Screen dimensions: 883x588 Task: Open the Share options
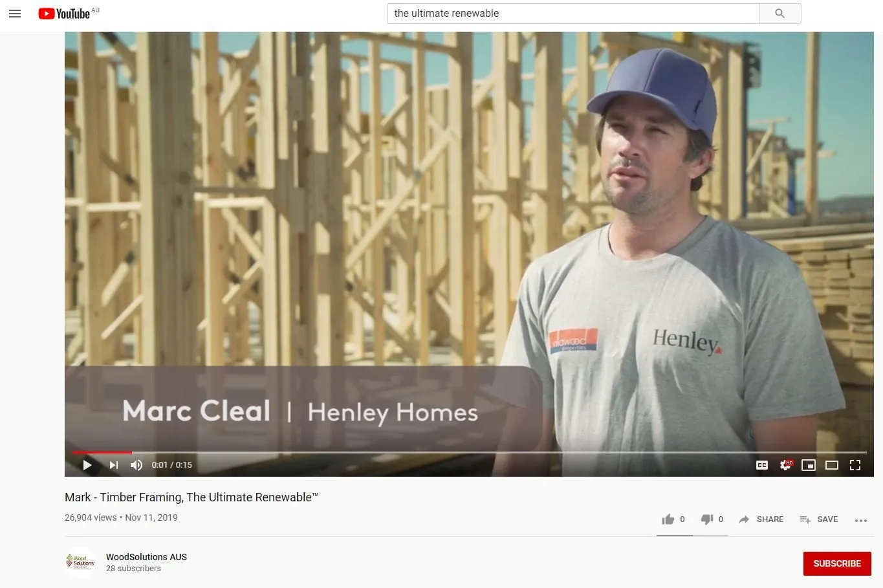[x=761, y=519]
